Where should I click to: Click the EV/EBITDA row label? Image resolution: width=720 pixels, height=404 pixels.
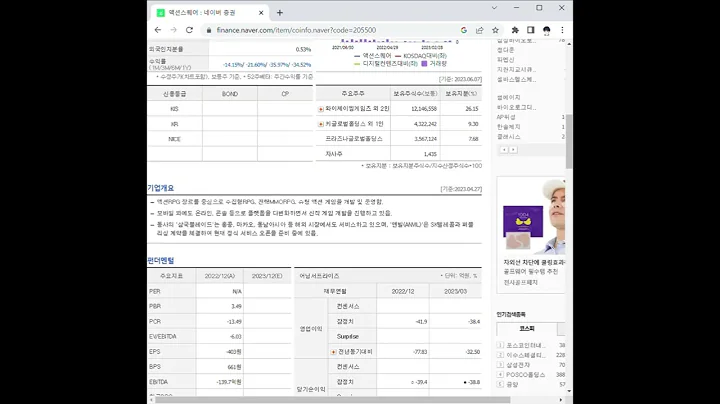[163, 337]
